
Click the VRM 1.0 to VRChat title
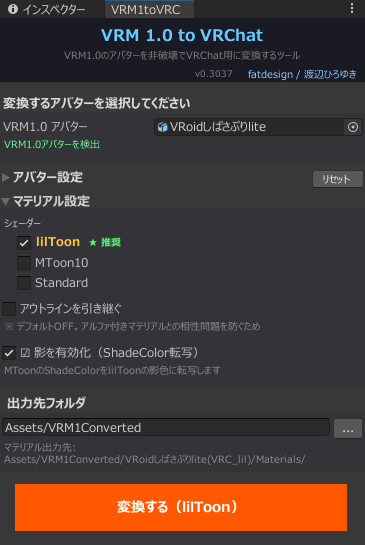tap(182, 35)
